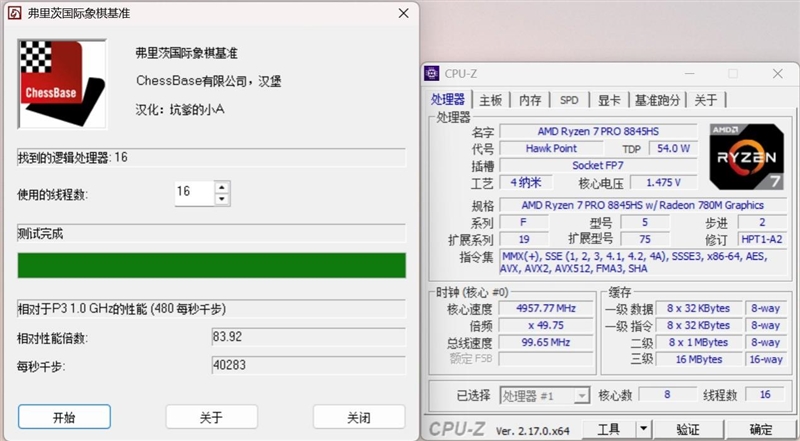Screen dimensions: 800x441
Task: Open the 处理器 #1 selection dropdown
Action: 545,396
